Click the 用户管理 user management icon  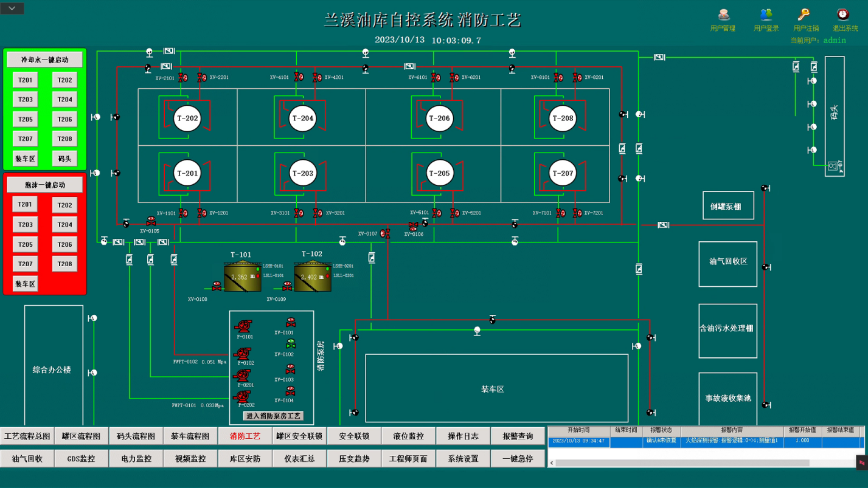click(x=723, y=15)
